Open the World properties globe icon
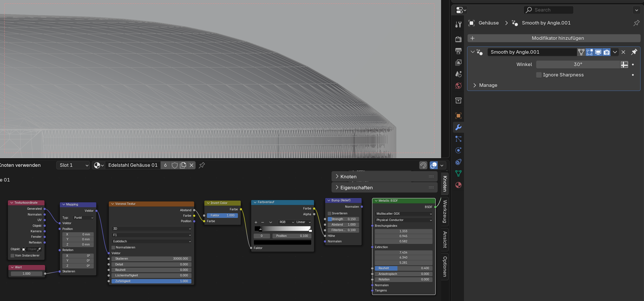Image resolution: width=644 pixels, height=301 pixels. click(x=458, y=86)
